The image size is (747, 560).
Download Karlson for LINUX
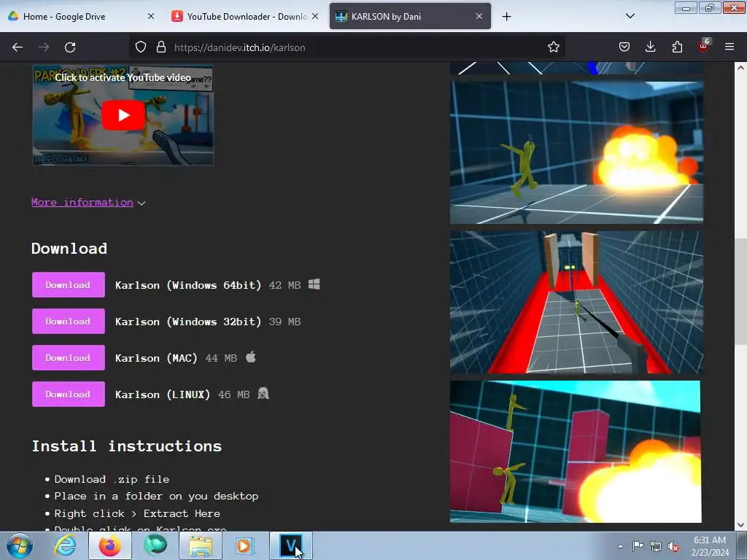(68, 394)
